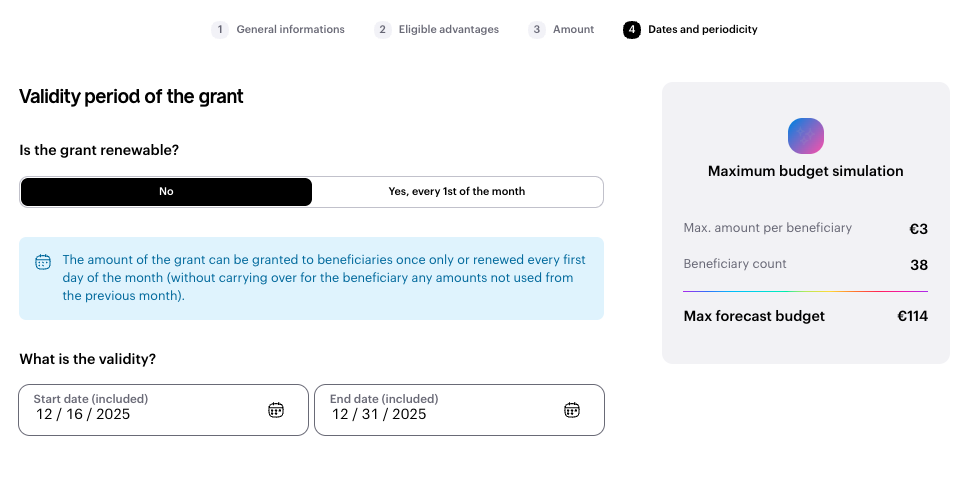This screenshot has width=980, height=477.
Task: Go to Eligible advantages step
Action: tap(448, 30)
